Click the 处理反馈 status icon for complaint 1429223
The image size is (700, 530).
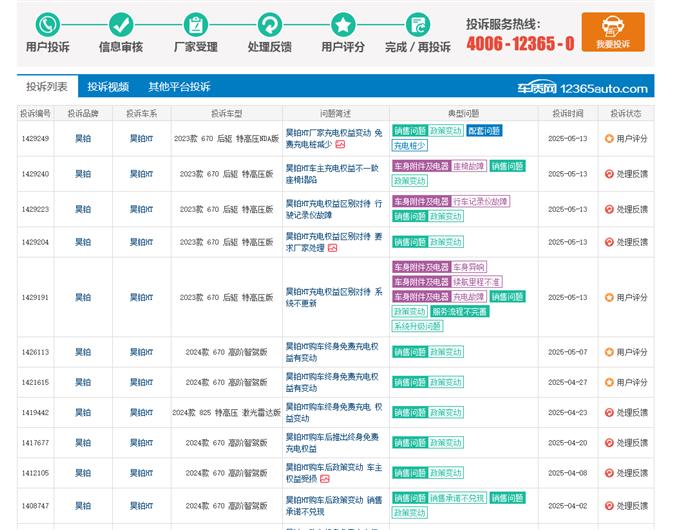point(609,209)
